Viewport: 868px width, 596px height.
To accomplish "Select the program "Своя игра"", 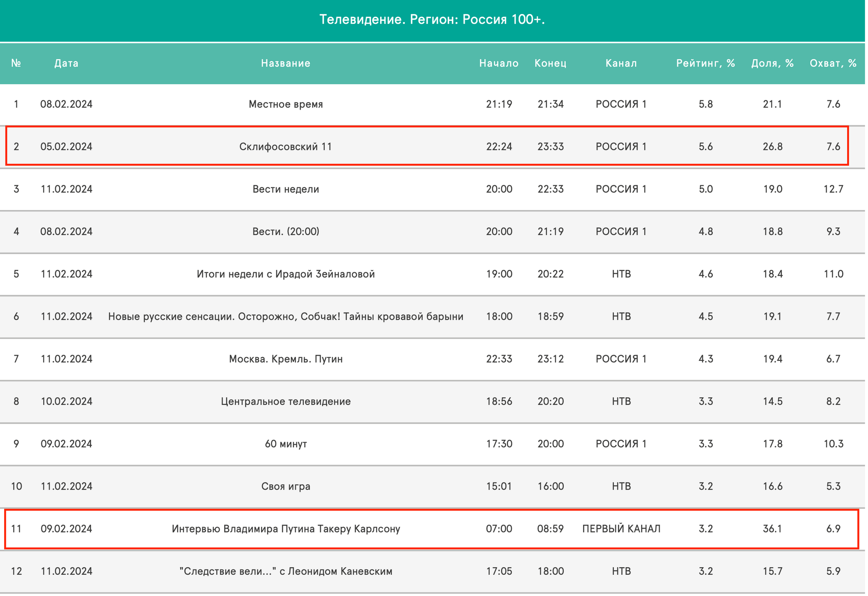I will click(286, 486).
